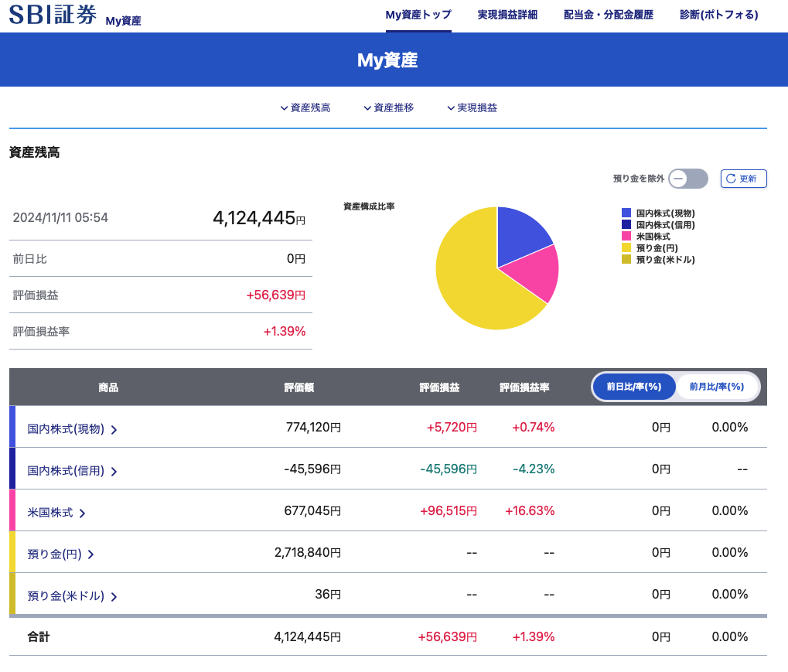Image resolution: width=788 pixels, height=672 pixels.
Task: Jump to 実現損益 section
Action: [x=472, y=108]
